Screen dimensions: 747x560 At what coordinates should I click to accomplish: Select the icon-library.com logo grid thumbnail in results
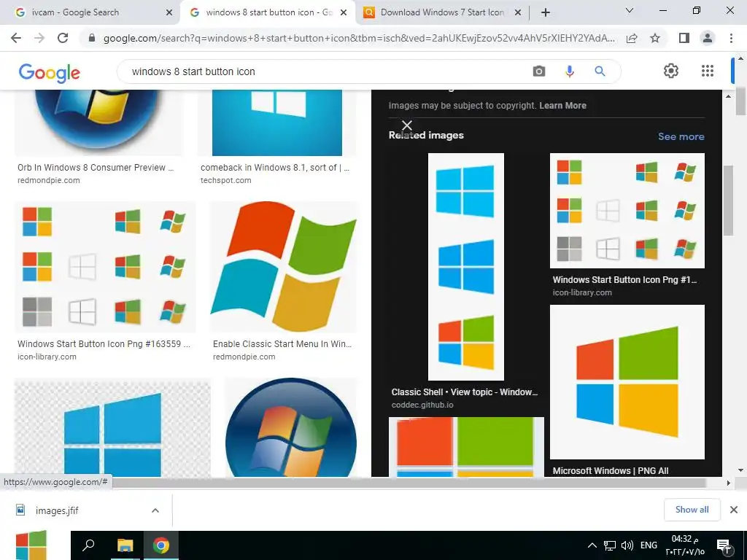[105, 267]
